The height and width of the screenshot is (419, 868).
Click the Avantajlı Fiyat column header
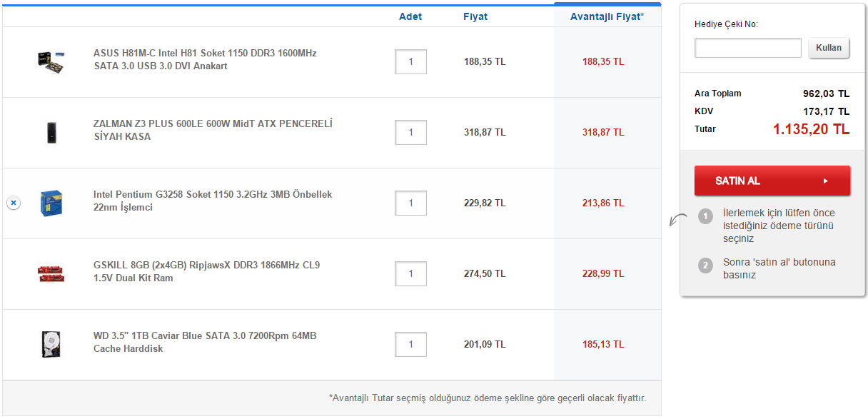click(606, 16)
